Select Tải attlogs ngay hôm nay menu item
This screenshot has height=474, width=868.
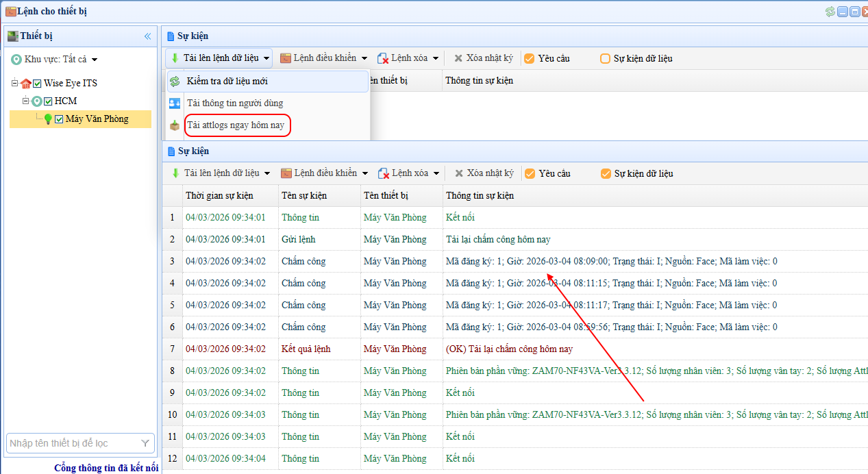[235, 125]
